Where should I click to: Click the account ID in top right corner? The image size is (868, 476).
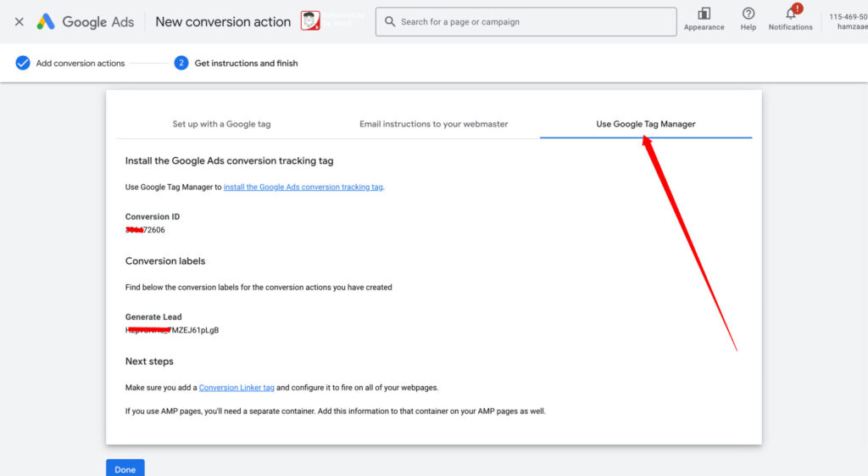[x=848, y=17]
